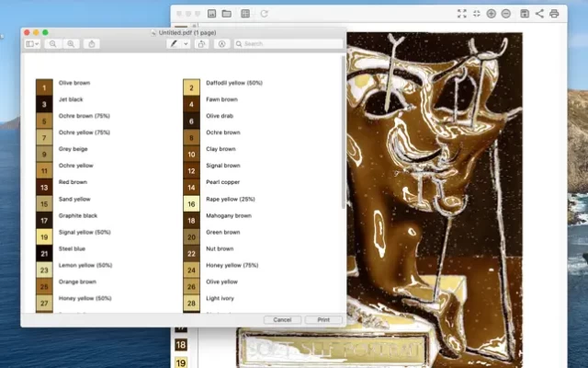
Task: Click the print icon in background window
Action: (554, 14)
